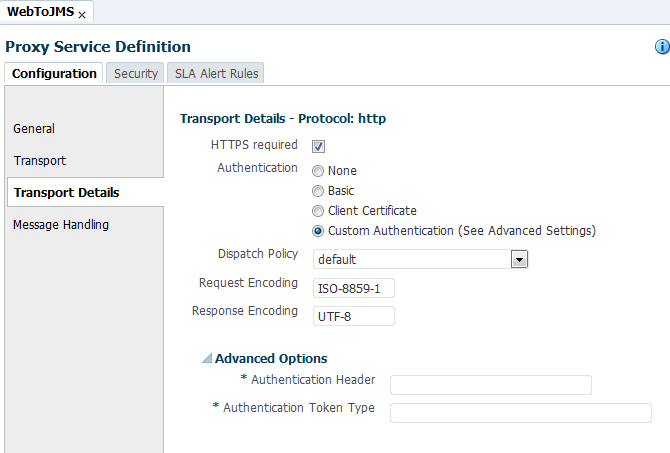
Task: Open the SLA Alert Rules tab
Action: (216, 73)
